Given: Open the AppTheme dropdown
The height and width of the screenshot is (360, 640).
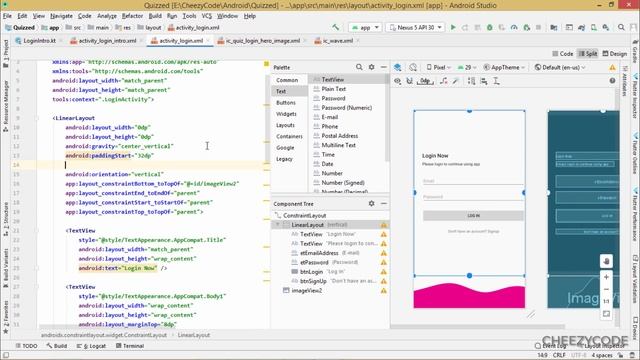Looking at the screenshot, I should [505, 67].
